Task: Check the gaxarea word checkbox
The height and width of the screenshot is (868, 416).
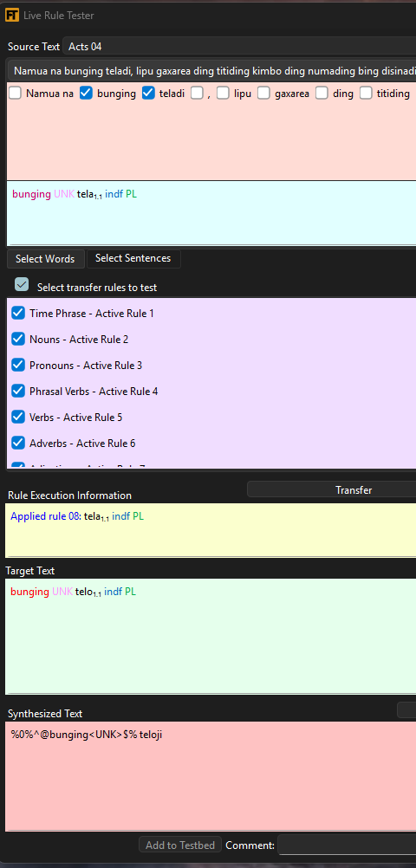Action: [263, 94]
